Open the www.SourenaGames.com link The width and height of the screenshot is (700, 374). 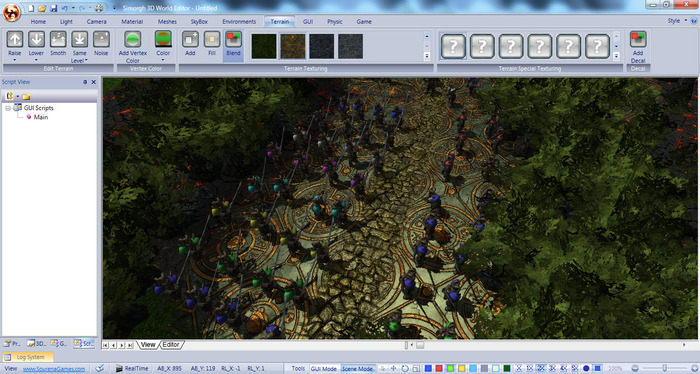[54, 369]
